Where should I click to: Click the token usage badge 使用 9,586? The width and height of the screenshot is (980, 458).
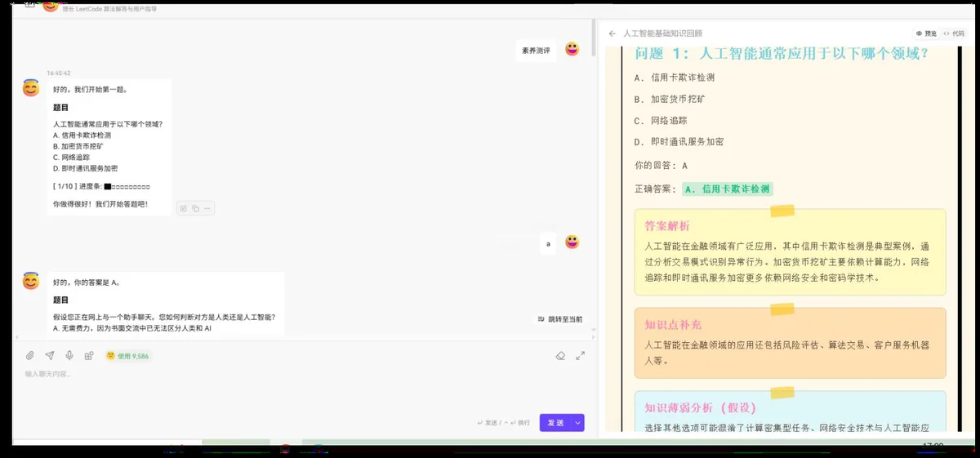point(127,356)
